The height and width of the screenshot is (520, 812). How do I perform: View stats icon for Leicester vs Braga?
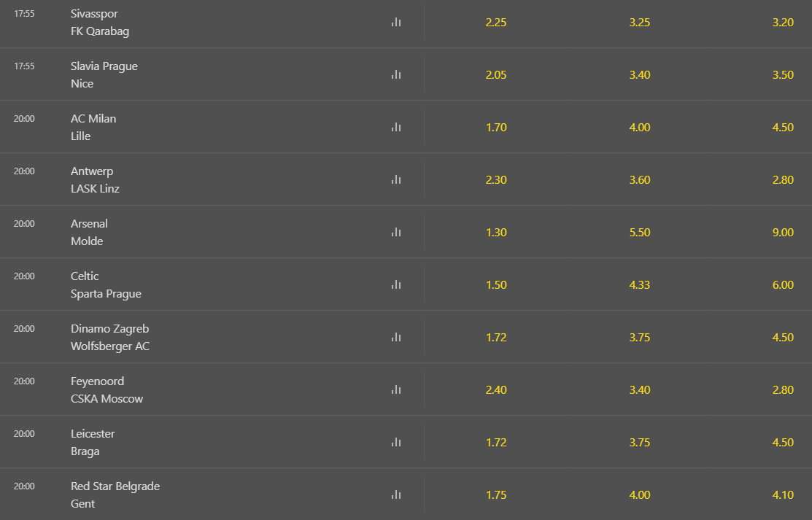[x=396, y=443]
